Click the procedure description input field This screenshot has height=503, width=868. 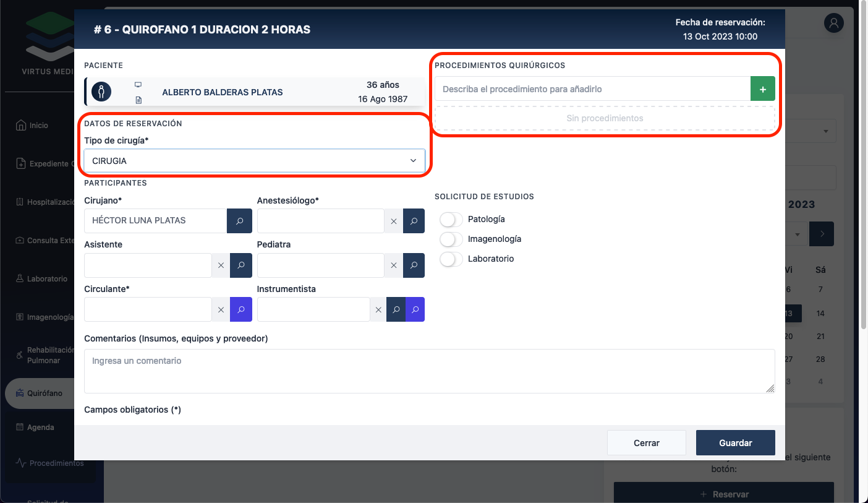point(592,89)
